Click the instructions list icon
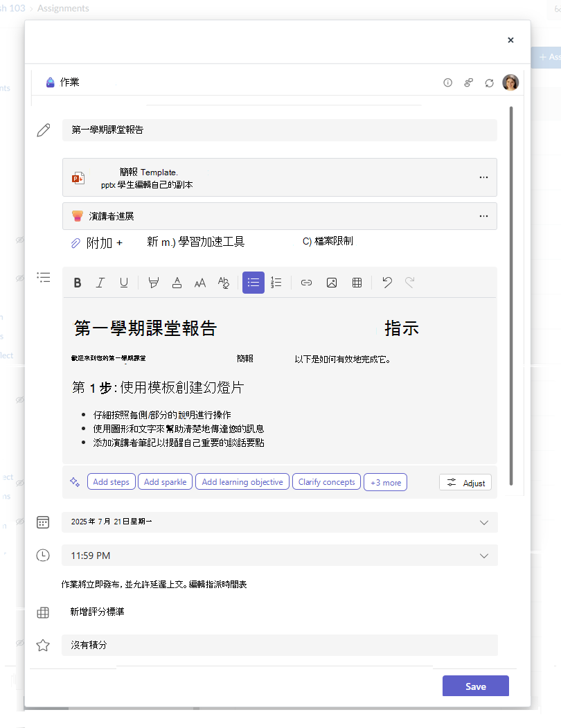 (x=44, y=278)
